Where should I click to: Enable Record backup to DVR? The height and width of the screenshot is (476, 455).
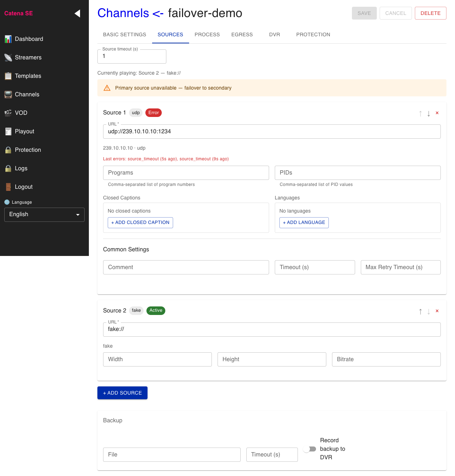[309, 449]
